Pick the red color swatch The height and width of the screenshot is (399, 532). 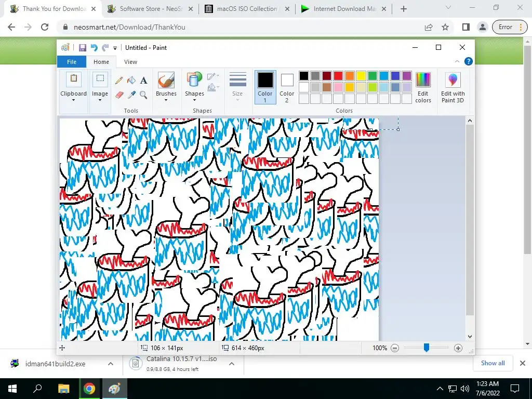click(x=338, y=76)
